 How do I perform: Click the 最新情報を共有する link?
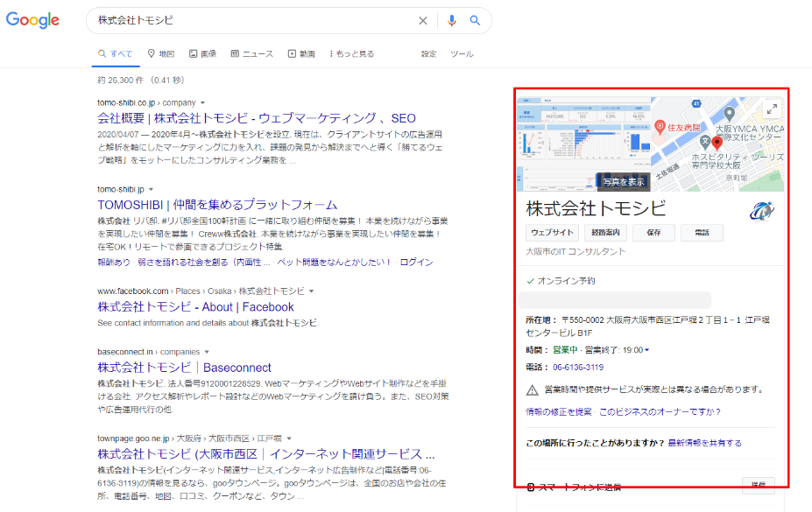[x=705, y=443]
